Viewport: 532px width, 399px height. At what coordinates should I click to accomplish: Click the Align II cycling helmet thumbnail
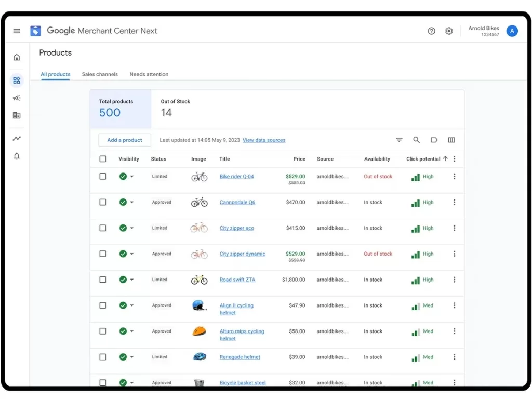(199, 305)
